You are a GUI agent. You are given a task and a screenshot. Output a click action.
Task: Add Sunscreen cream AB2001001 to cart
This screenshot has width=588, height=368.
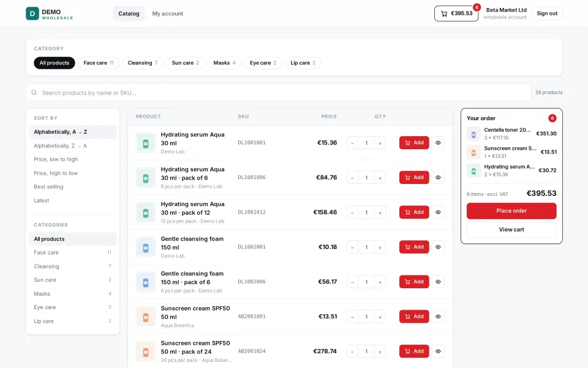coord(414,316)
